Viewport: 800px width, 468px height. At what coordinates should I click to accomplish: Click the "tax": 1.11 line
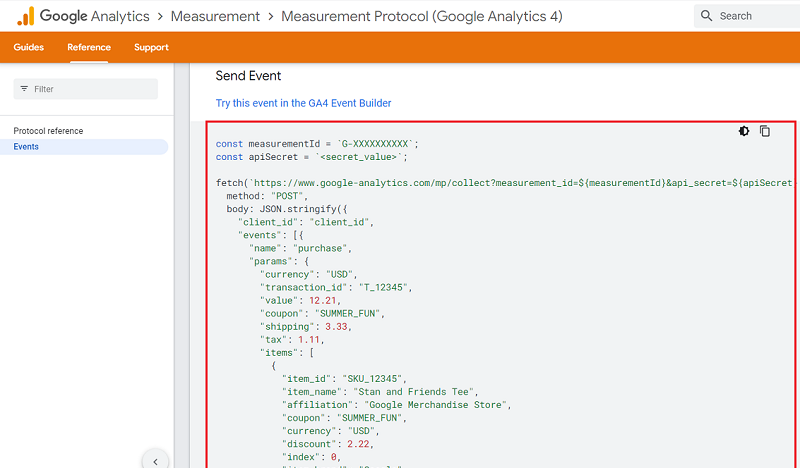292,339
